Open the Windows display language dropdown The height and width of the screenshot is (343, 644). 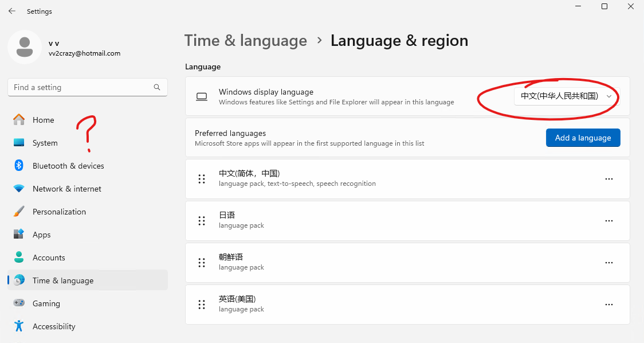pyautogui.click(x=567, y=96)
